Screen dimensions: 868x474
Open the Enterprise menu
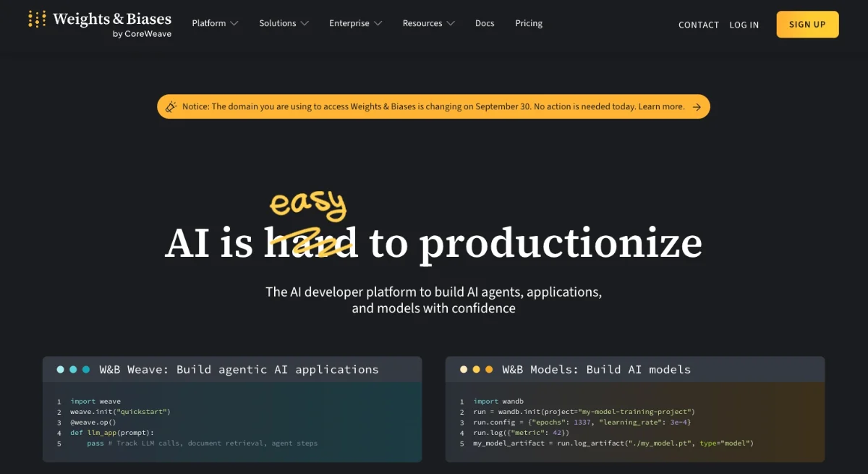354,23
